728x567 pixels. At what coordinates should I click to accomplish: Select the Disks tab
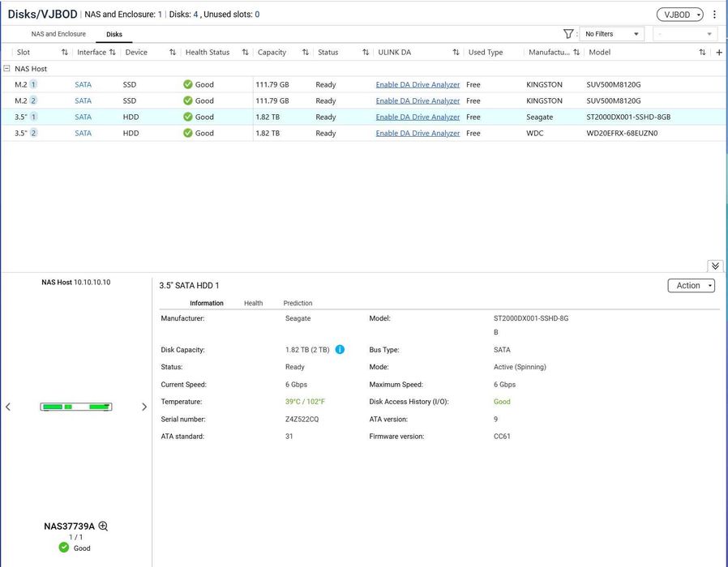[x=114, y=34]
